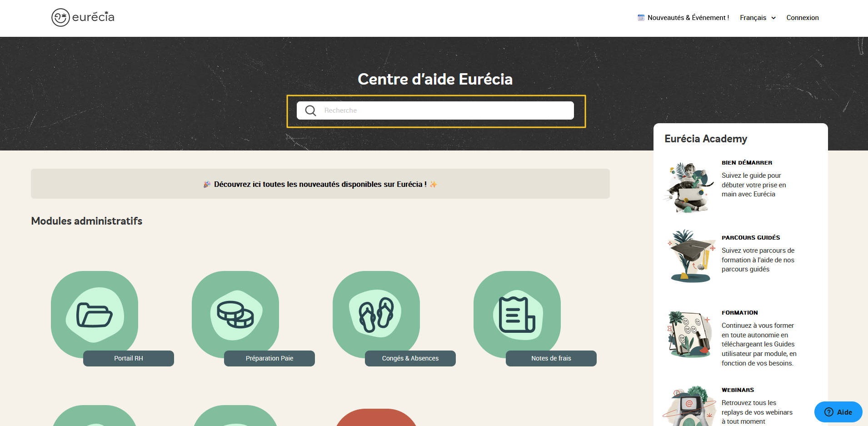This screenshot has width=868, height=426.
Task: Click the Formation illustration
Action: click(x=689, y=334)
